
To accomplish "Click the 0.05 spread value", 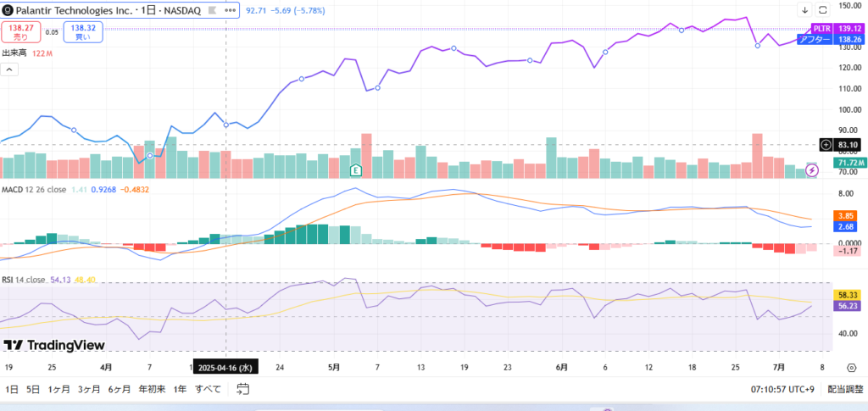I will tap(52, 32).
